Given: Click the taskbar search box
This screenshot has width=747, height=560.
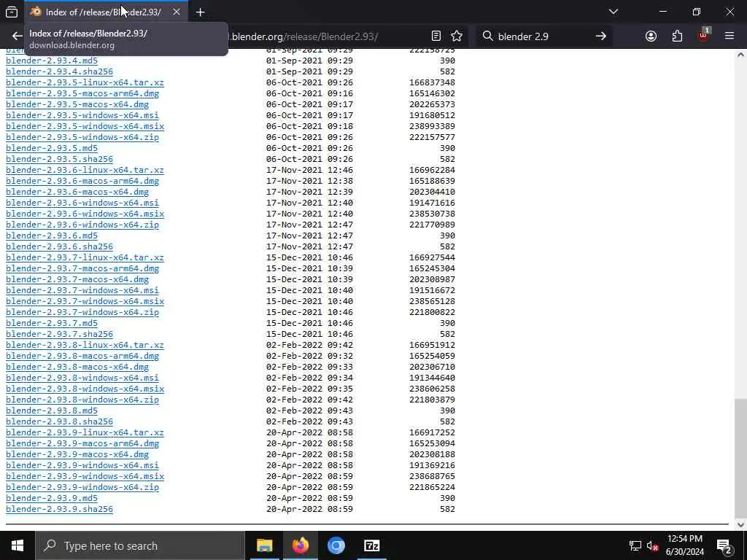Looking at the screenshot, I should click(x=139, y=545).
